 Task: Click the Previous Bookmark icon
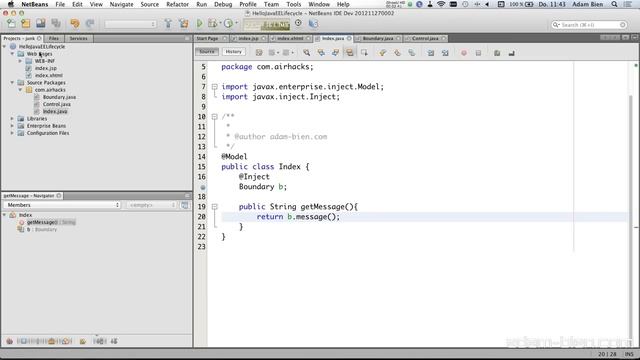point(382,53)
